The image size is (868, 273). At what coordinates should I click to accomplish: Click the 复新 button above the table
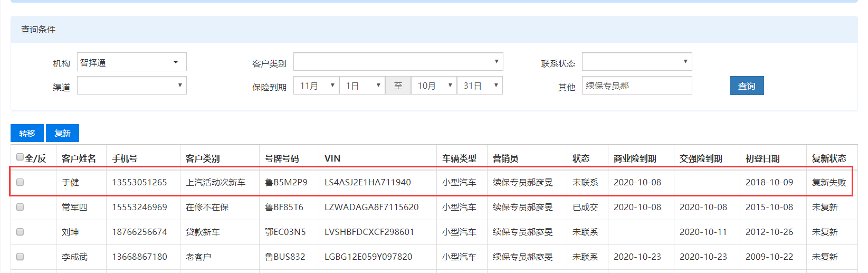[62, 133]
